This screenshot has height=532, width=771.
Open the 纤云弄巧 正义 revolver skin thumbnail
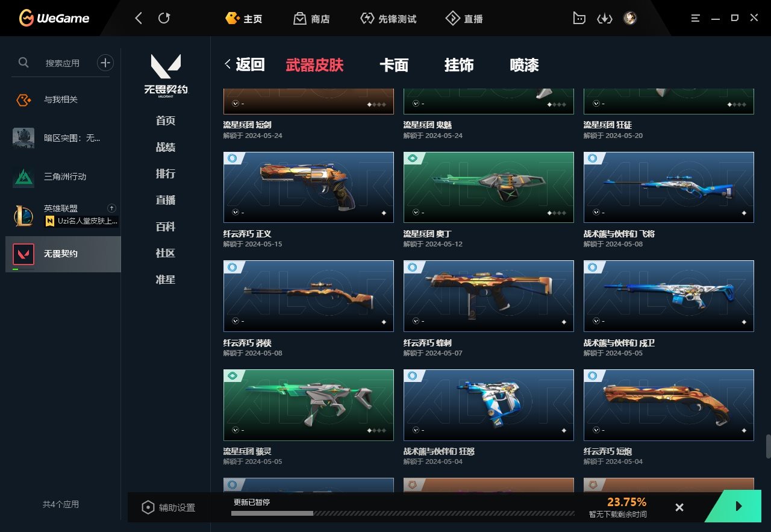[x=308, y=187]
